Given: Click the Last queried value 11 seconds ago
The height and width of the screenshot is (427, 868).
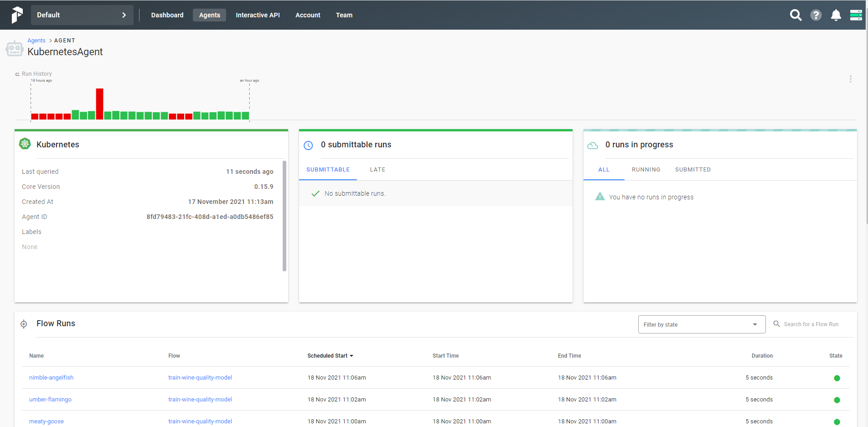Looking at the screenshot, I should (x=250, y=172).
